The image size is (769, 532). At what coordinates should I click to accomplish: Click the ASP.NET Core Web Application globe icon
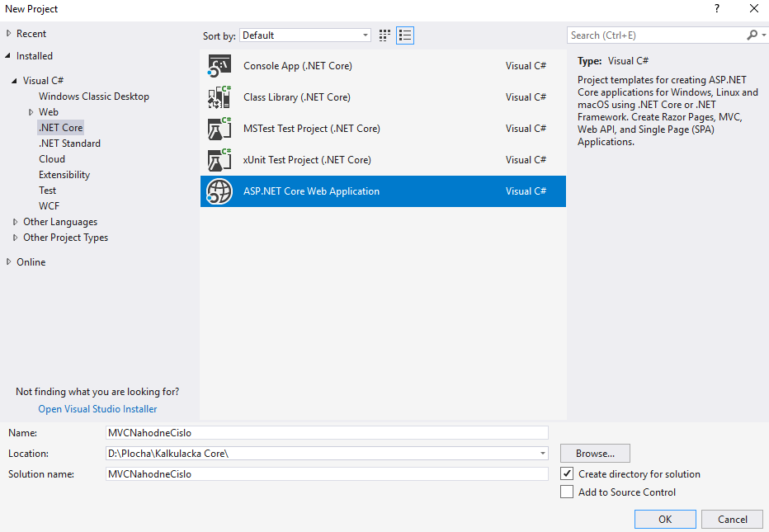tap(219, 191)
